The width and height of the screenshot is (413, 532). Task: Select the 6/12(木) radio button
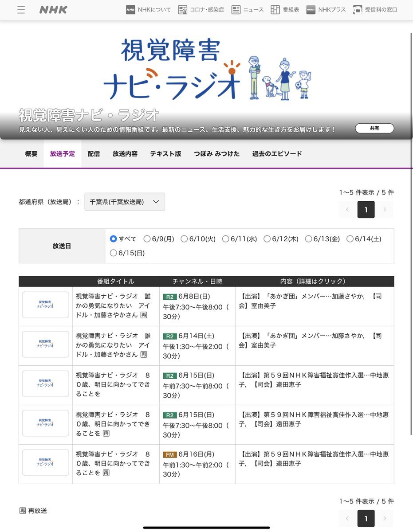tap(267, 239)
